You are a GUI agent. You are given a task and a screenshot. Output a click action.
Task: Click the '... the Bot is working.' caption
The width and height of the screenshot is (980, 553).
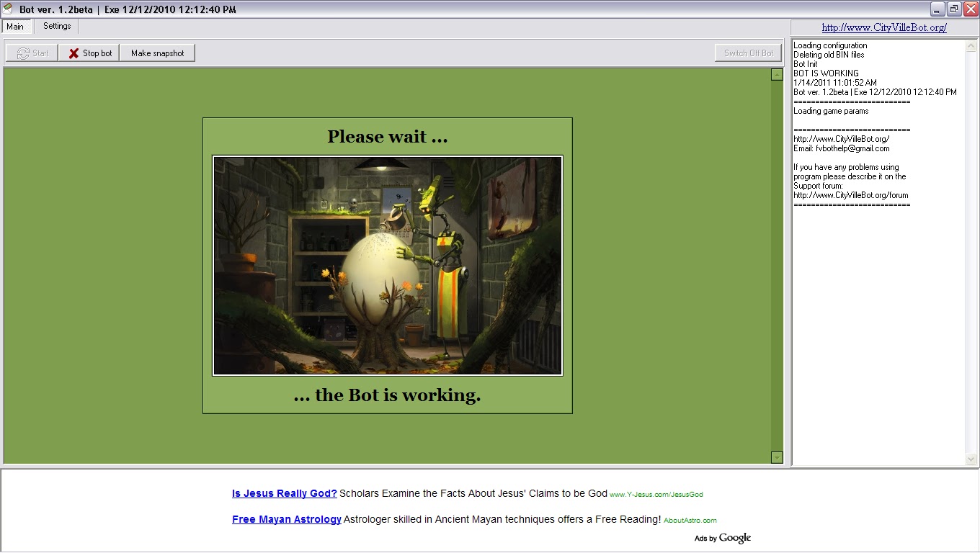[x=388, y=395]
